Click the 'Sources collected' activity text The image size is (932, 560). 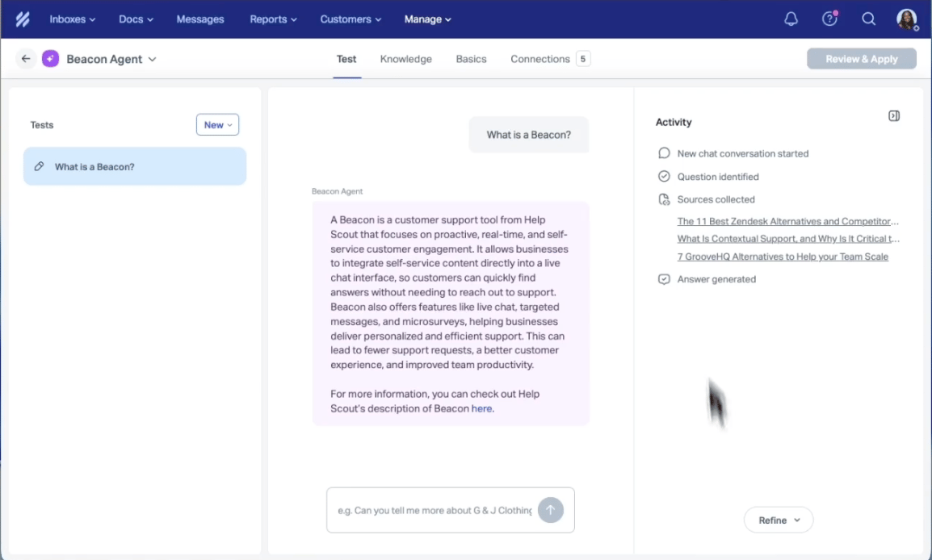716,199
